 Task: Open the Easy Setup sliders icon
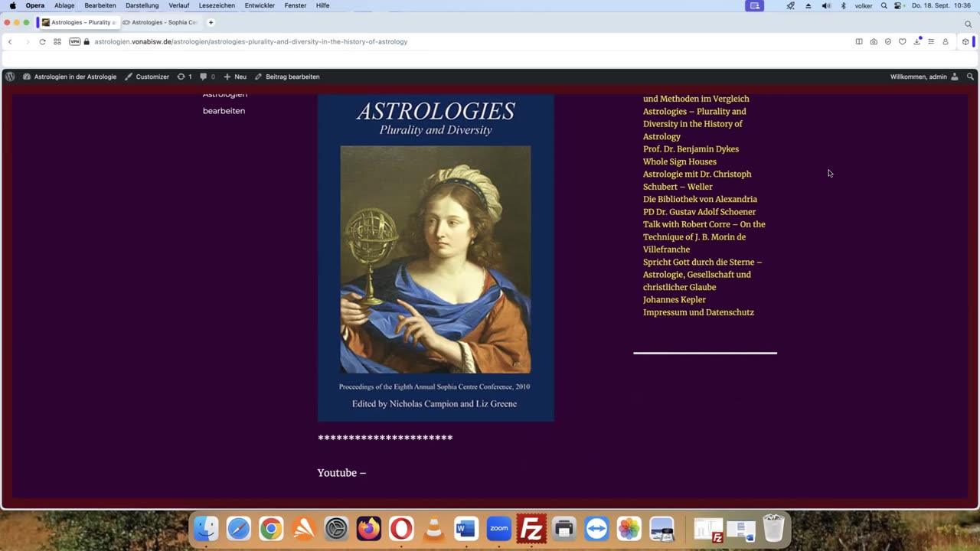(931, 41)
